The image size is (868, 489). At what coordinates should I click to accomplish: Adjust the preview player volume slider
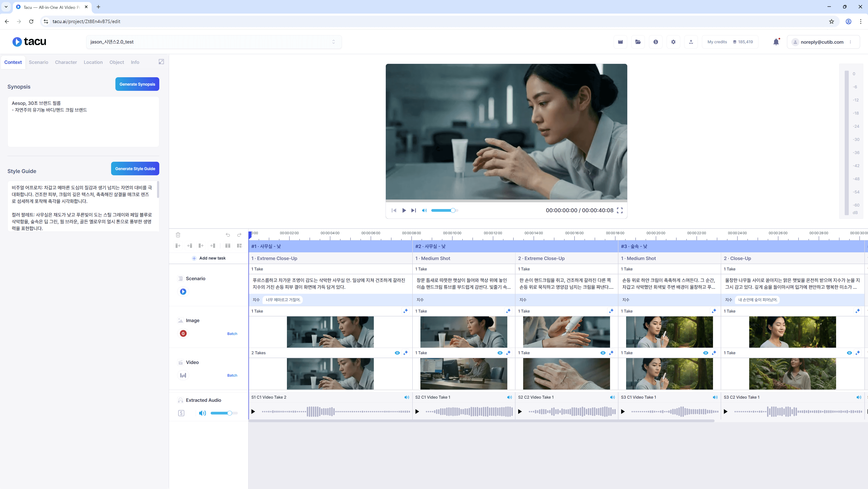pos(444,210)
